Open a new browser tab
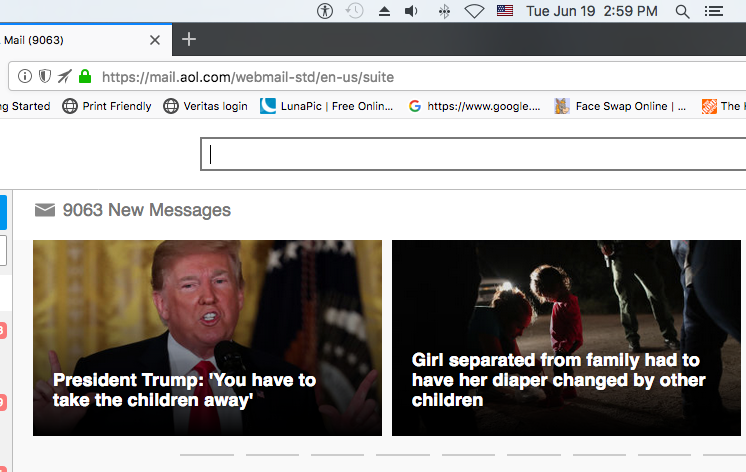 click(189, 39)
